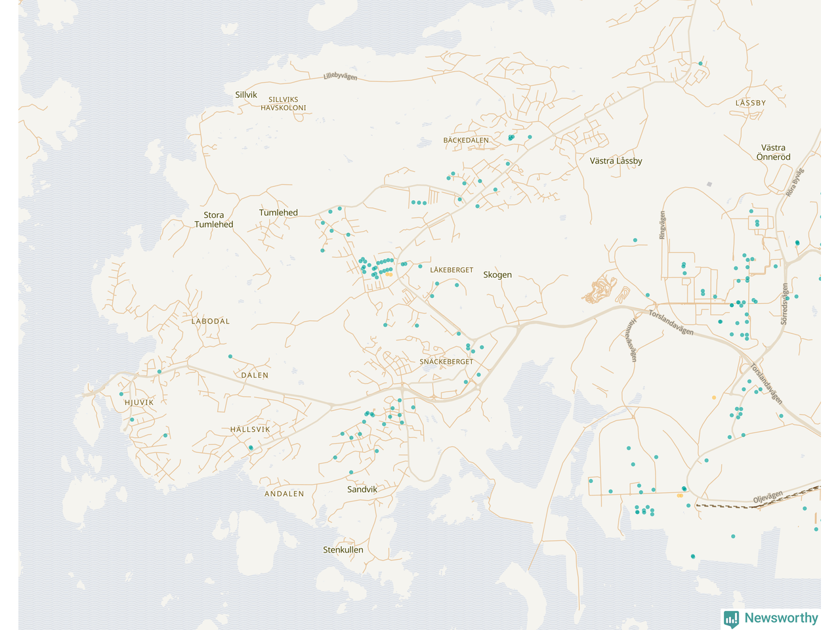Screen dimensions: 840x630
Task: Select the Hällsvik area label
Action: click(x=250, y=429)
